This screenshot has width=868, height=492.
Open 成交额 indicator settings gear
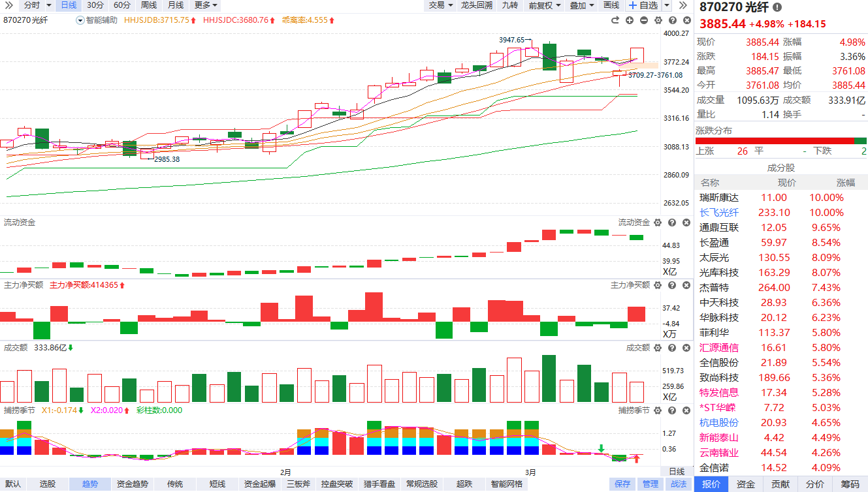pos(658,348)
